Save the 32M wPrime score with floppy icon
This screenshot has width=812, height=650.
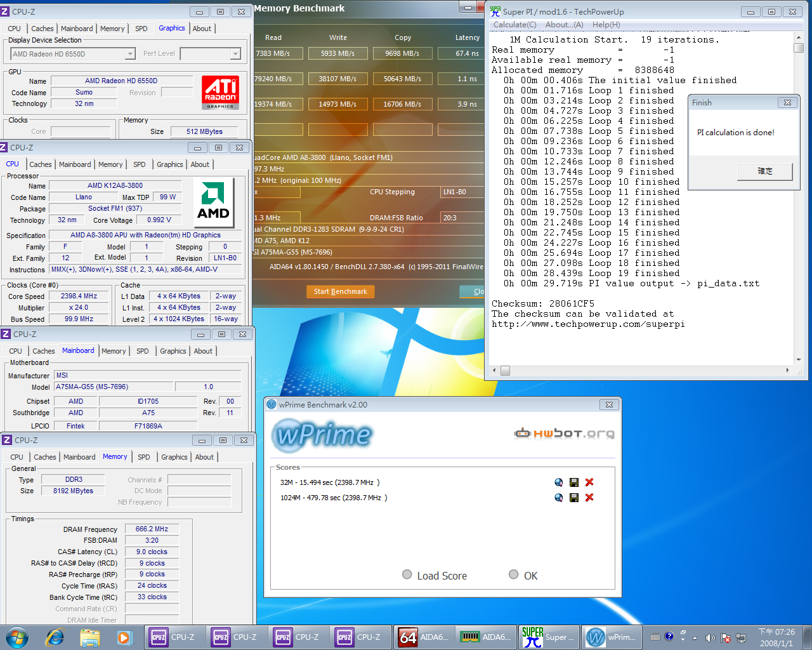(x=574, y=482)
